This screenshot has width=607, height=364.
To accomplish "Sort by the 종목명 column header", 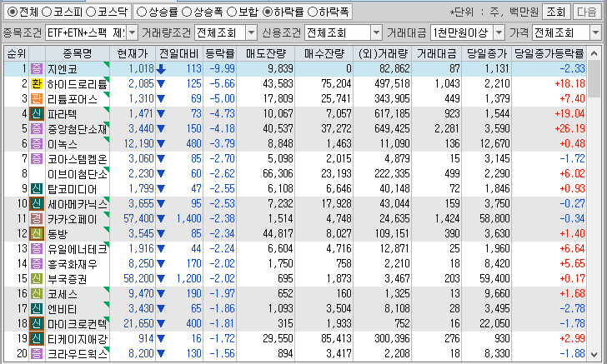I will 78,54.
